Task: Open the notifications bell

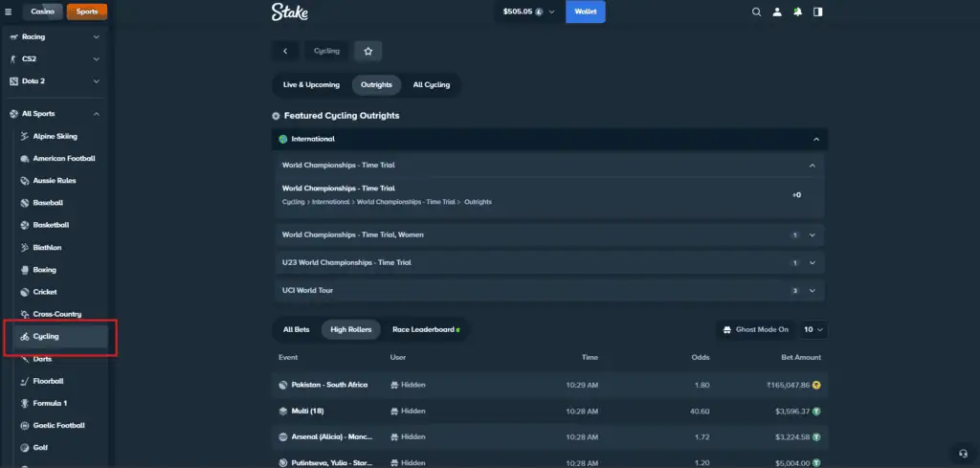Action: pyautogui.click(x=797, y=12)
